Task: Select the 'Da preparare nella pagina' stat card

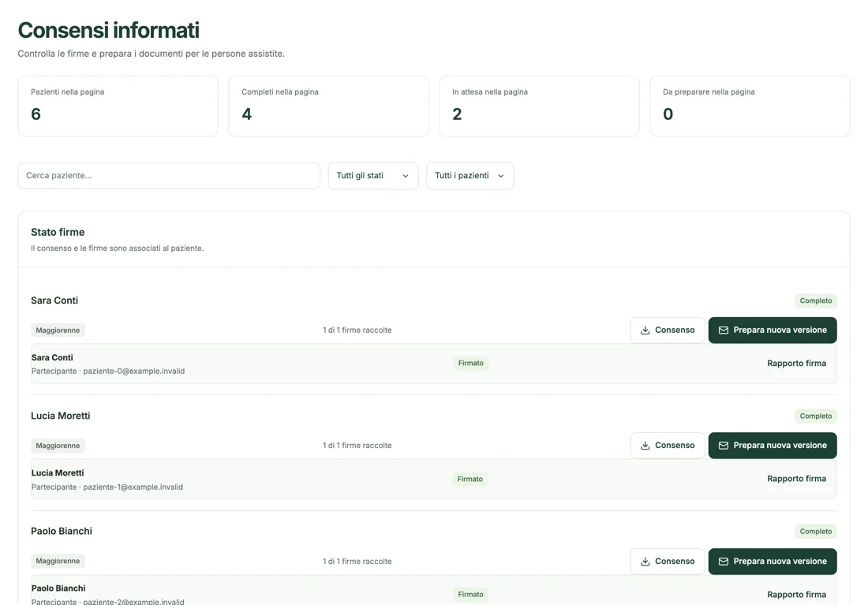Action: point(750,106)
